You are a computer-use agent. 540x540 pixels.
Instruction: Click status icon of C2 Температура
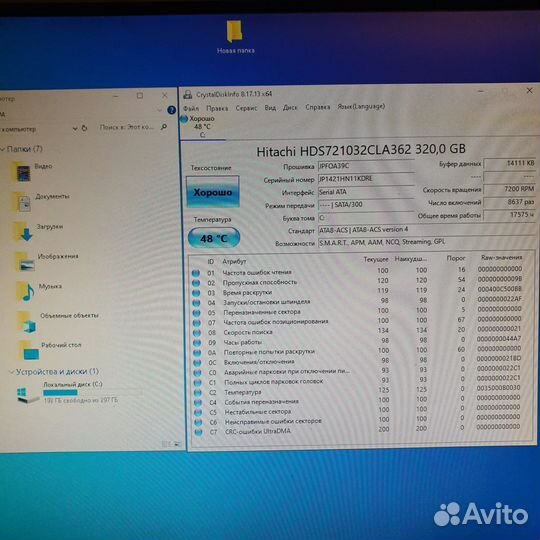[x=198, y=393]
